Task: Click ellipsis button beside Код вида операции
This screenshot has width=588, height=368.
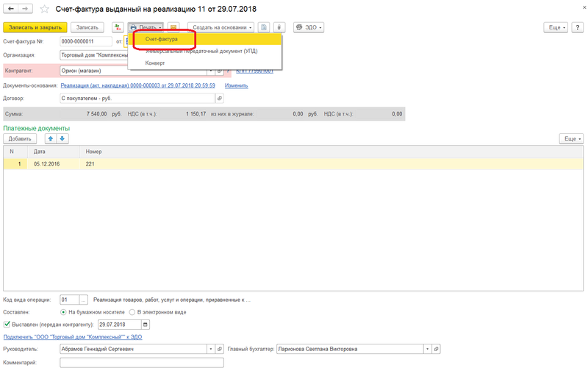Action: click(83, 300)
